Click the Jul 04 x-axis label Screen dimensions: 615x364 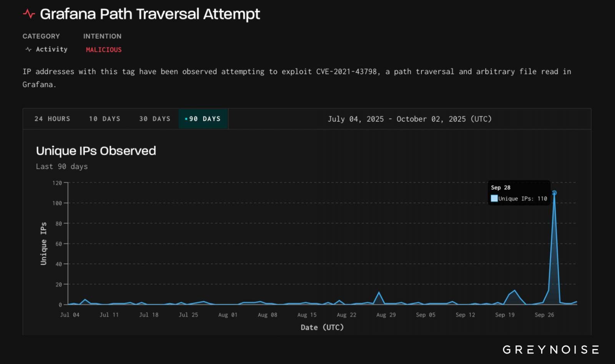coord(70,315)
